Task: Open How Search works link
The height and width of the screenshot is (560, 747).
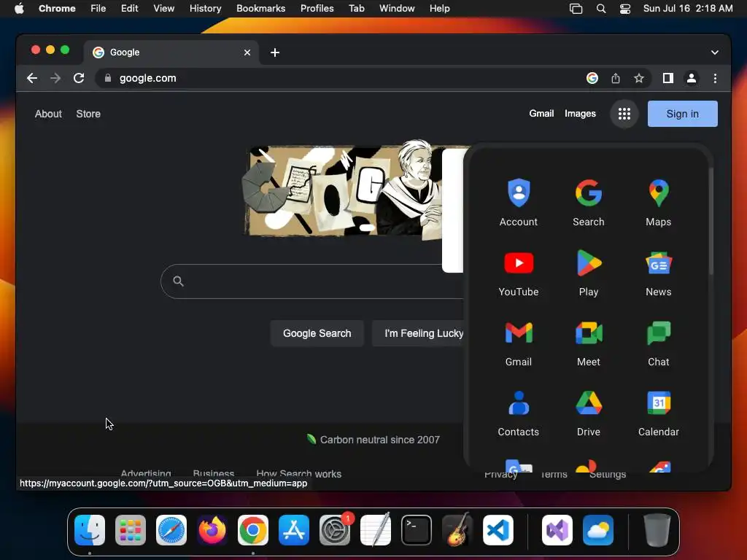Action: pyautogui.click(x=298, y=474)
